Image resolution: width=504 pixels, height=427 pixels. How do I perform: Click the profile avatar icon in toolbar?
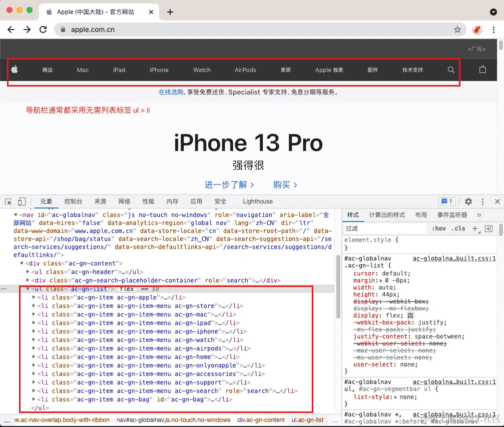[477, 30]
